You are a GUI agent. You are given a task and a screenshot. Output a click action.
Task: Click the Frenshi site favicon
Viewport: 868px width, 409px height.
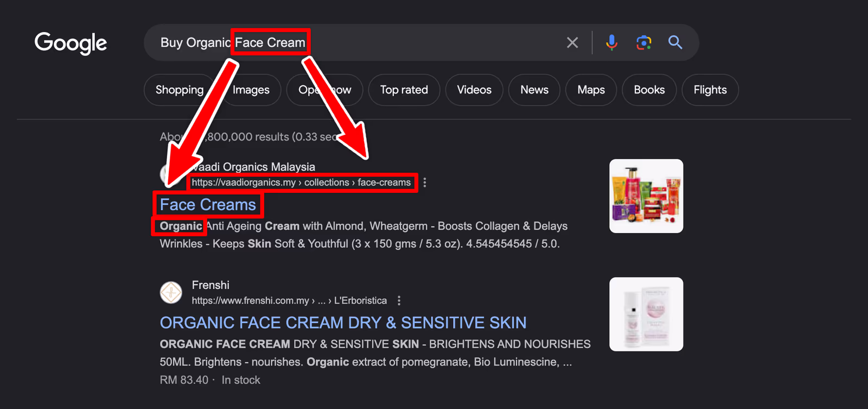(171, 293)
